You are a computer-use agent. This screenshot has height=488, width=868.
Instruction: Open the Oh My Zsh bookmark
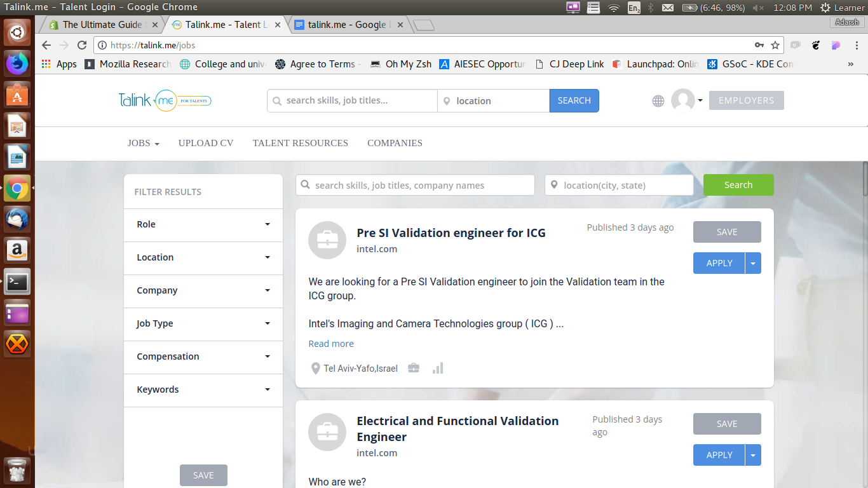coord(401,64)
